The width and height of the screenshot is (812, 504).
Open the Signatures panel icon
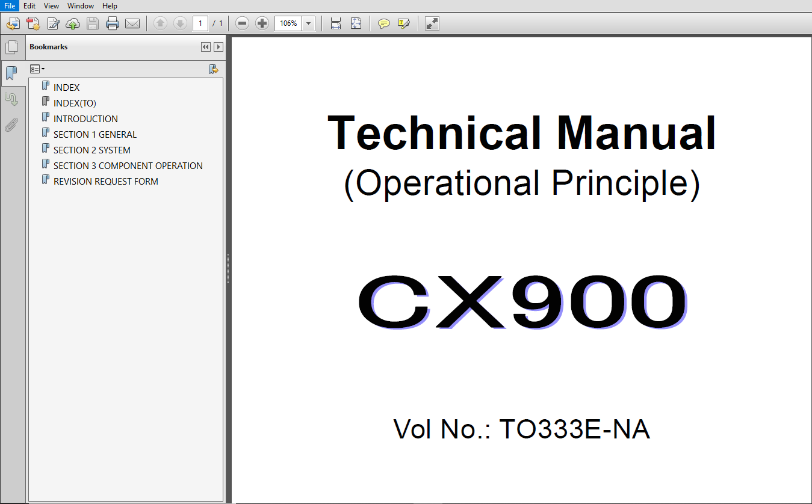point(11,99)
